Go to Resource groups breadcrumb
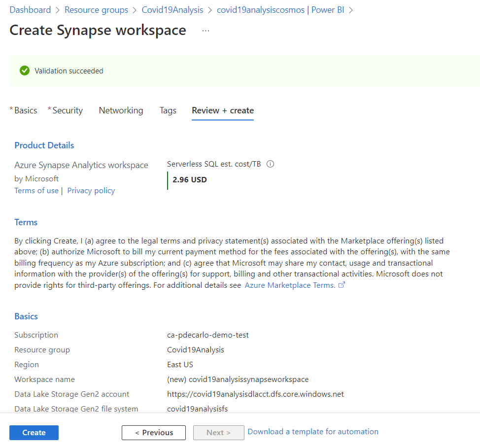Image resolution: width=480 pixels, height=448 pixels. coord(97,10)
